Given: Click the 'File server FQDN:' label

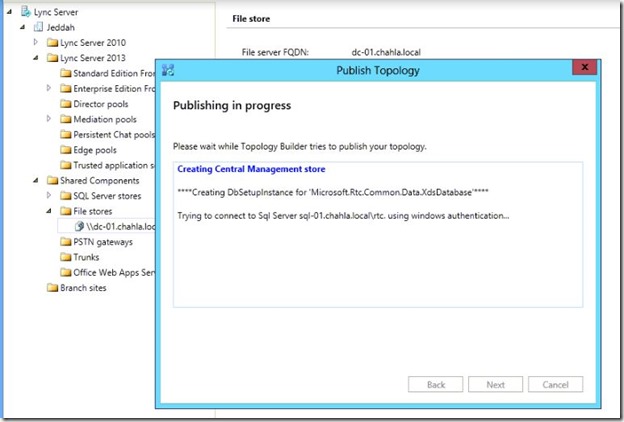Looking at the screenshot, I should click(275, 52).
